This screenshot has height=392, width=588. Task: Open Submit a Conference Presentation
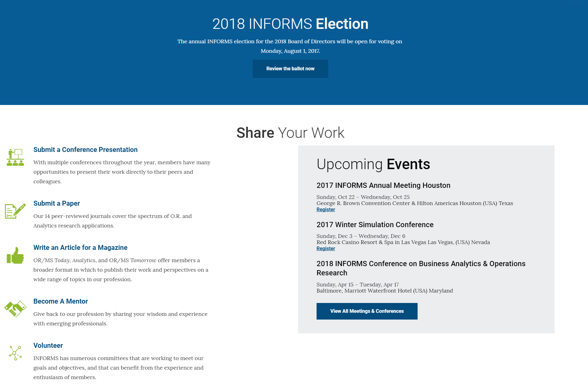[85, 149]
